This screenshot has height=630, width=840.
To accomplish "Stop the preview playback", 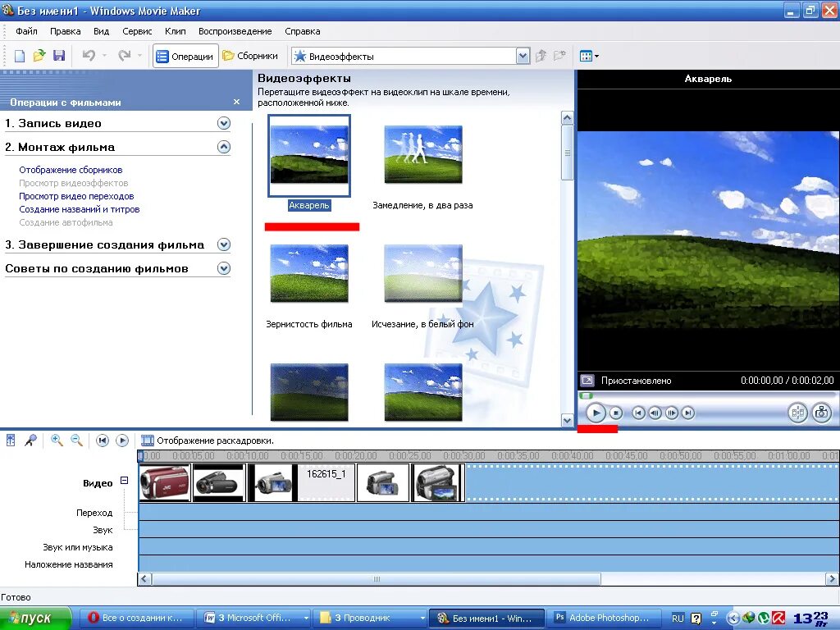I will tap(616, 413).
